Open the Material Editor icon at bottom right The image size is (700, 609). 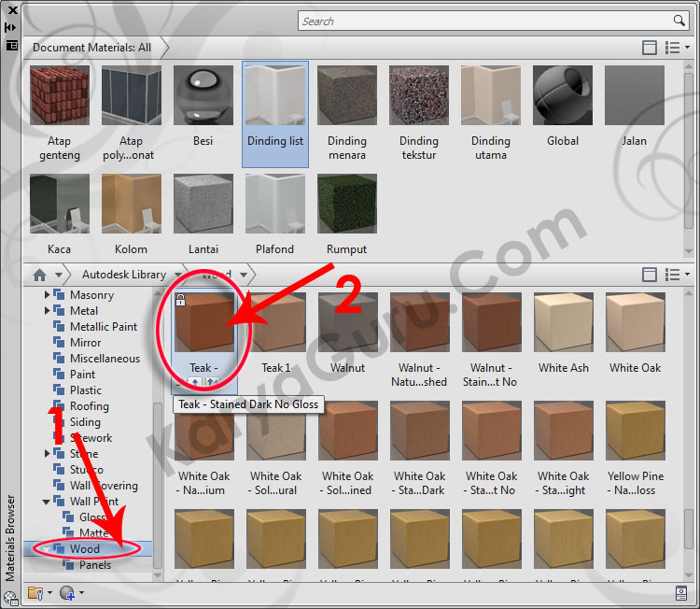click(x=682, y=592)
